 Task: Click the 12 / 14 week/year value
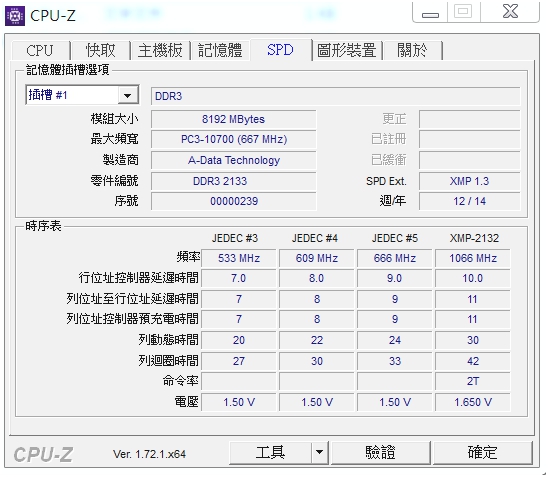(x=469, y=201)
